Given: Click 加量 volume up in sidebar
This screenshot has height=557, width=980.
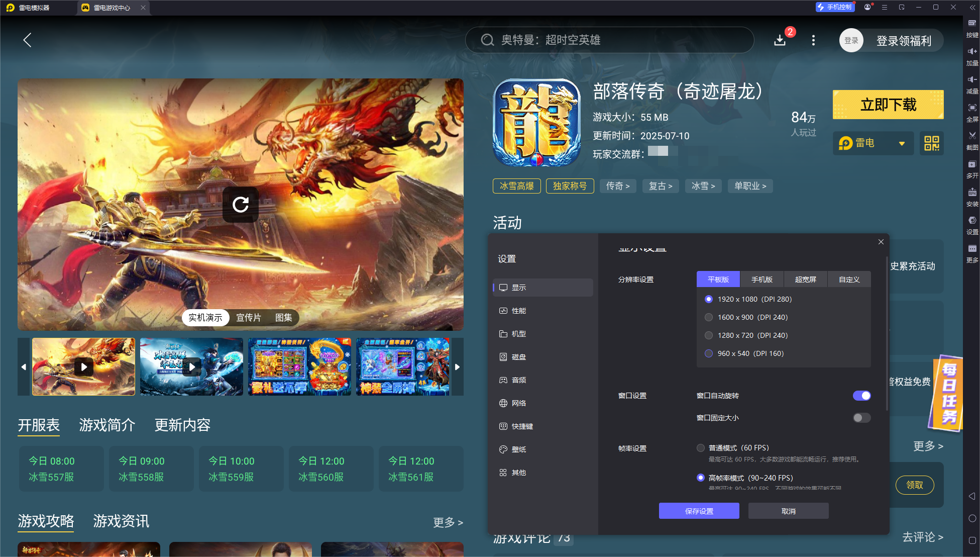Looking at the screenshot, I should point(972,57).
